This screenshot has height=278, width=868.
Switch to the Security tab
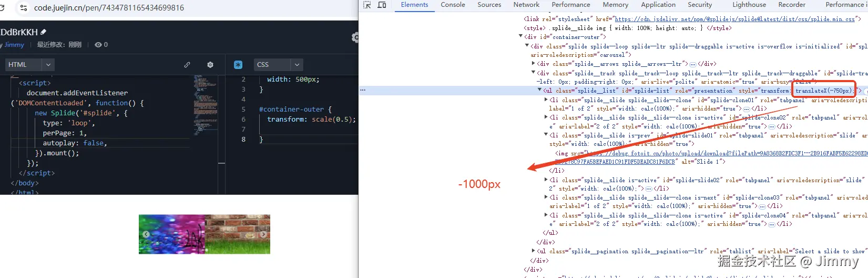(x=700, y=5)
